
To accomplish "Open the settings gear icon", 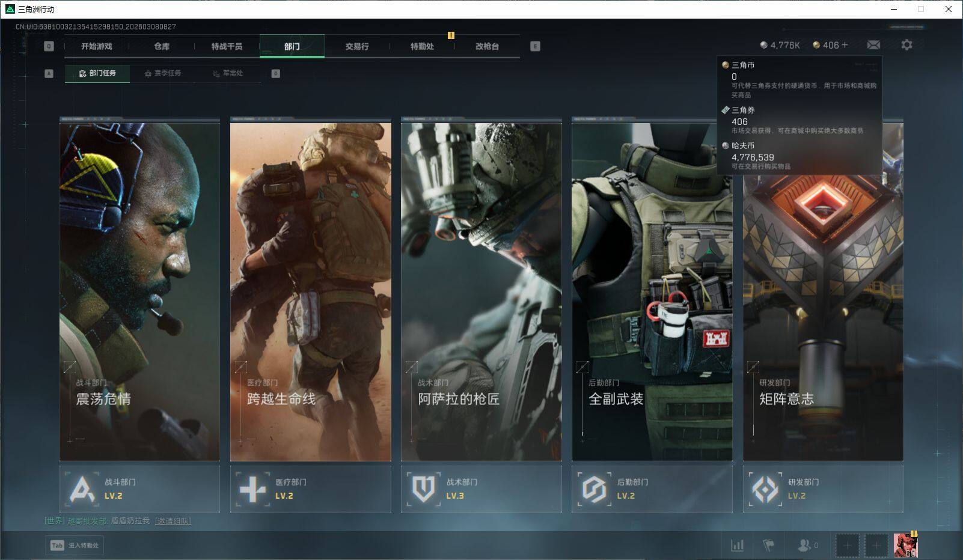I will pos(906,45).
